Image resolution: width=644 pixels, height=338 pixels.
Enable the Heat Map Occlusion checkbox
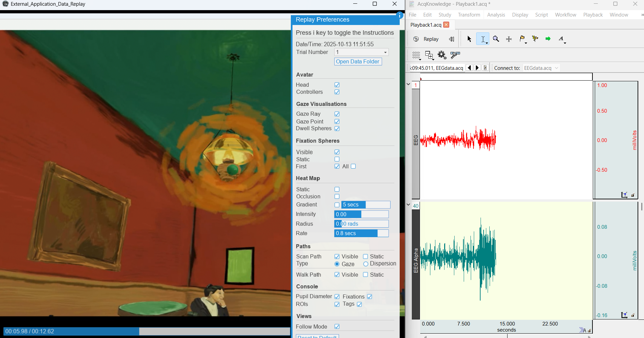337,197
